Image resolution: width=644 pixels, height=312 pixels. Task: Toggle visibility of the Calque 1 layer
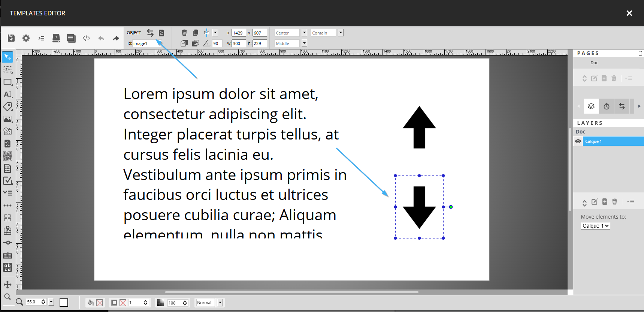point(578,141)
